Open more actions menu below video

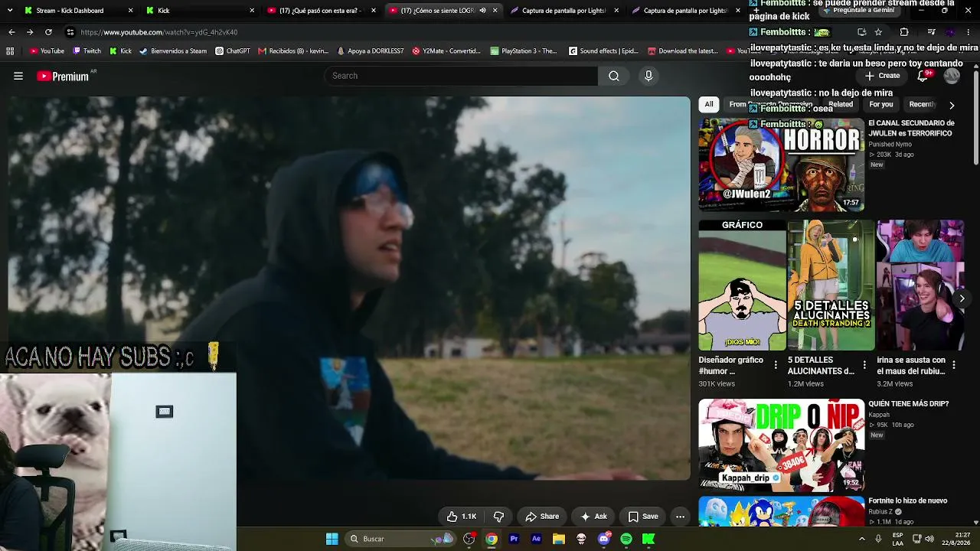680,517
